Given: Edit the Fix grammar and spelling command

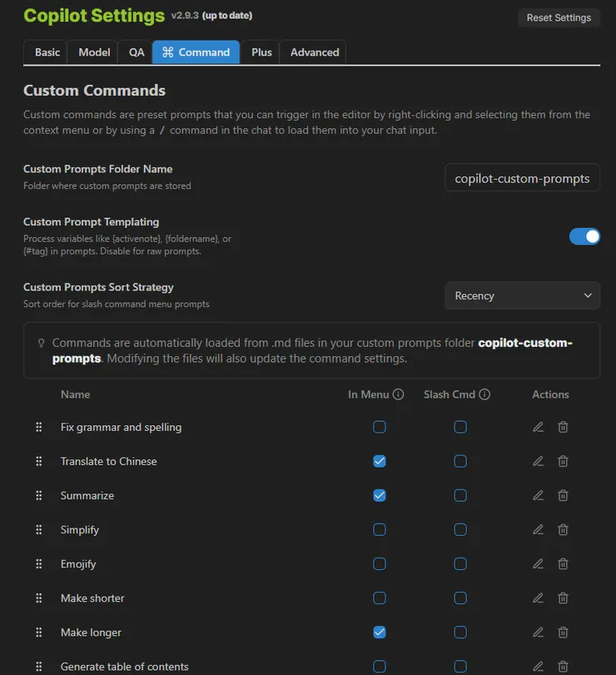Looking at the screenshot, I should [538, 427].
